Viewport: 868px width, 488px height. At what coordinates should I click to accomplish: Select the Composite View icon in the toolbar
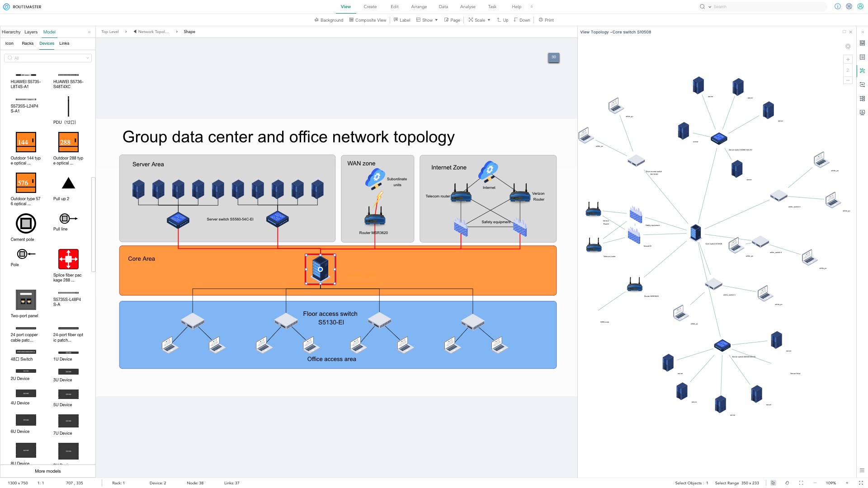[368, 20]
